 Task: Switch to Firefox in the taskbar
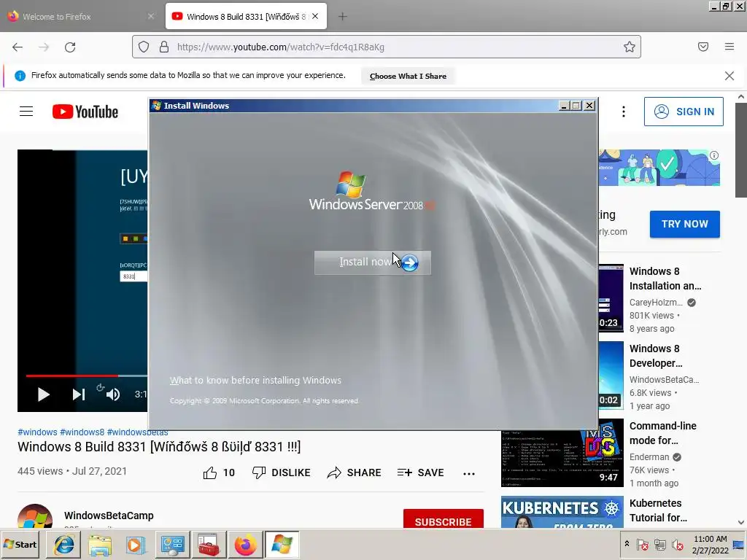click(x=245, y=544)
